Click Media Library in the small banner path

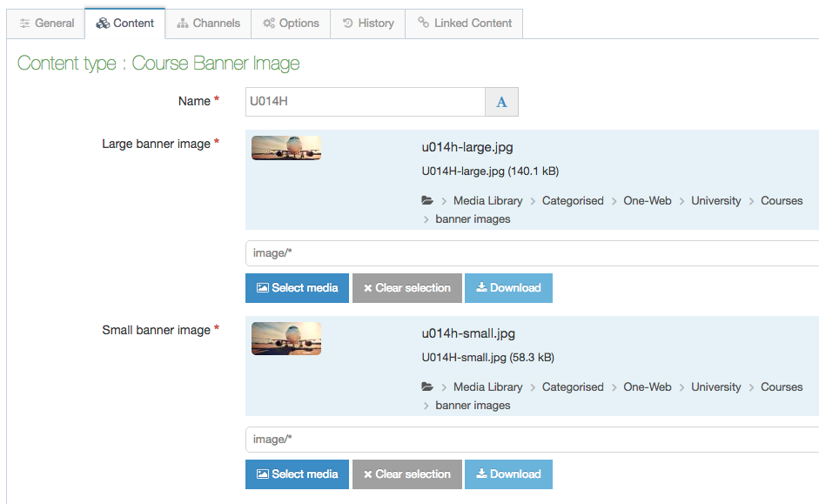488,387
